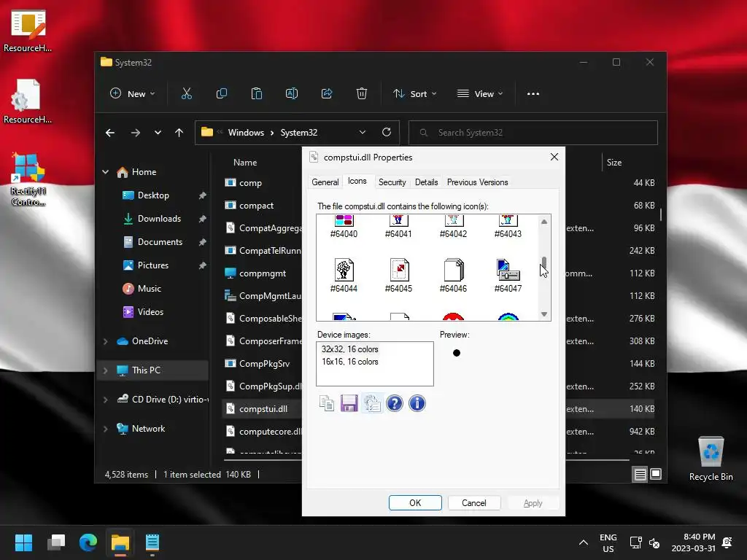Click the Notepad taskbar icon

tap(152, 542)
